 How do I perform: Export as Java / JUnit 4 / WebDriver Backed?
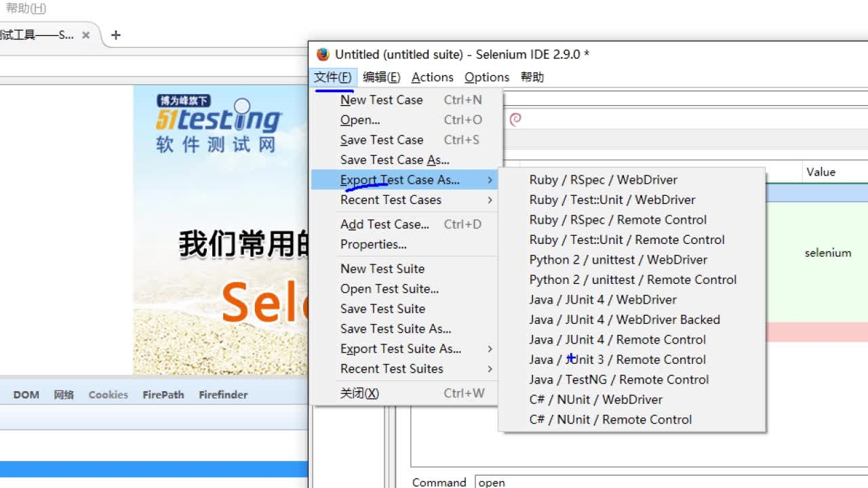coord(632,320)
